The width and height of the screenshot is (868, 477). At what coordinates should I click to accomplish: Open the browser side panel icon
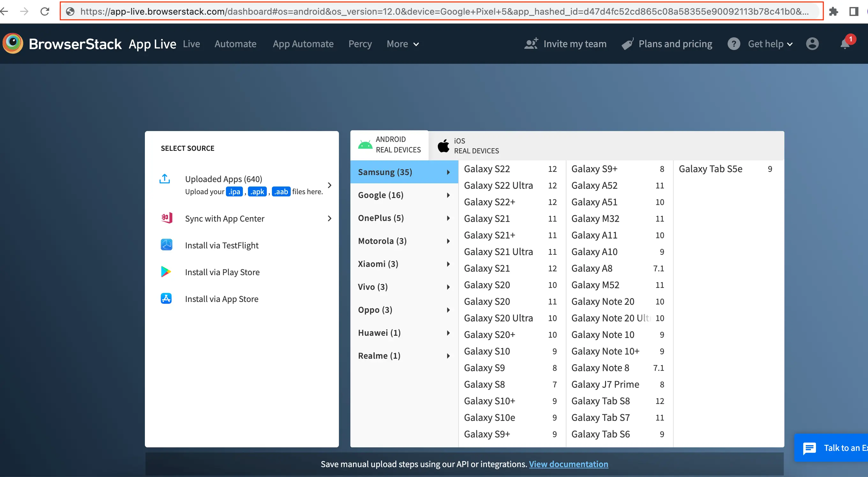tap(853, 11)
